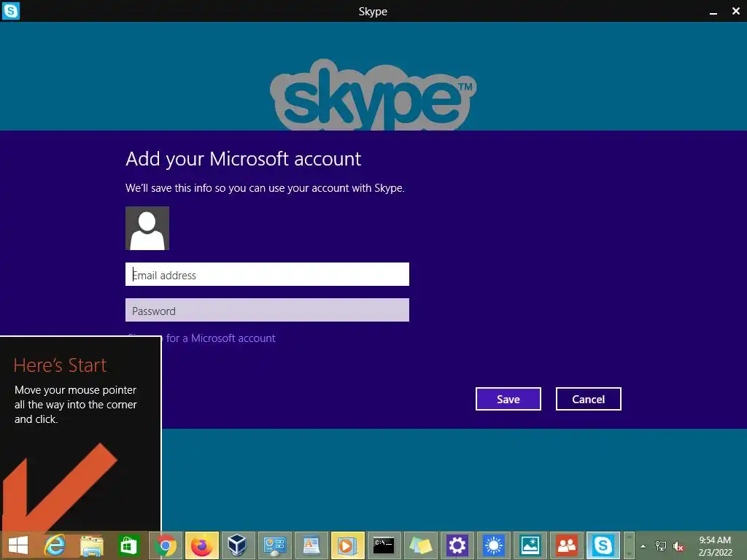Close the Skype window
This screenshot has height=560, width=747.
(x=736, y=11)
